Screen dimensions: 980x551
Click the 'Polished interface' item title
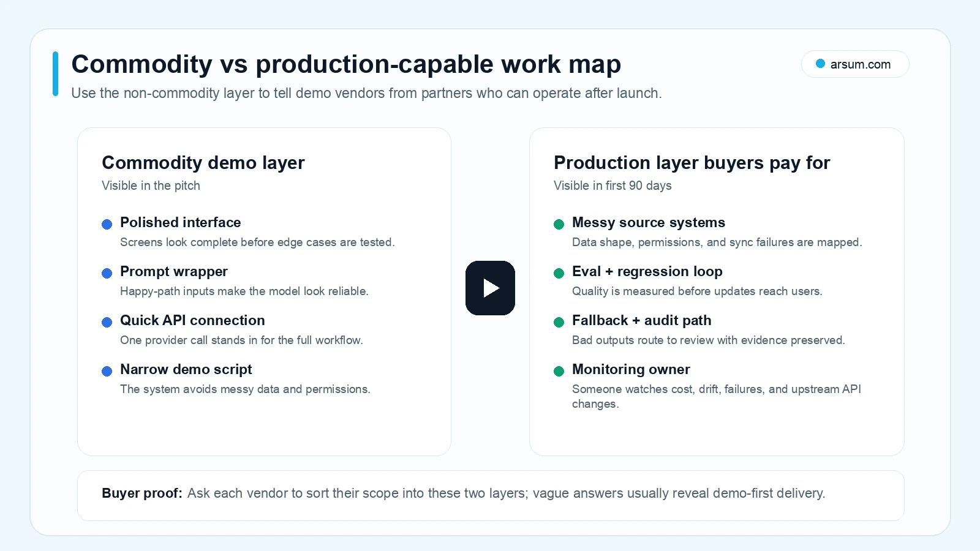click(181, 222)
